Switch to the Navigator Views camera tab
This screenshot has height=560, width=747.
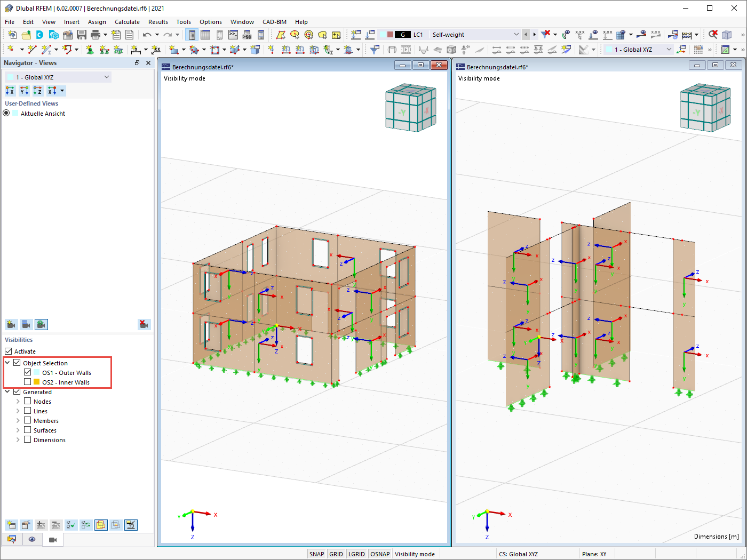pyautogui.click(x=53, y=540)
